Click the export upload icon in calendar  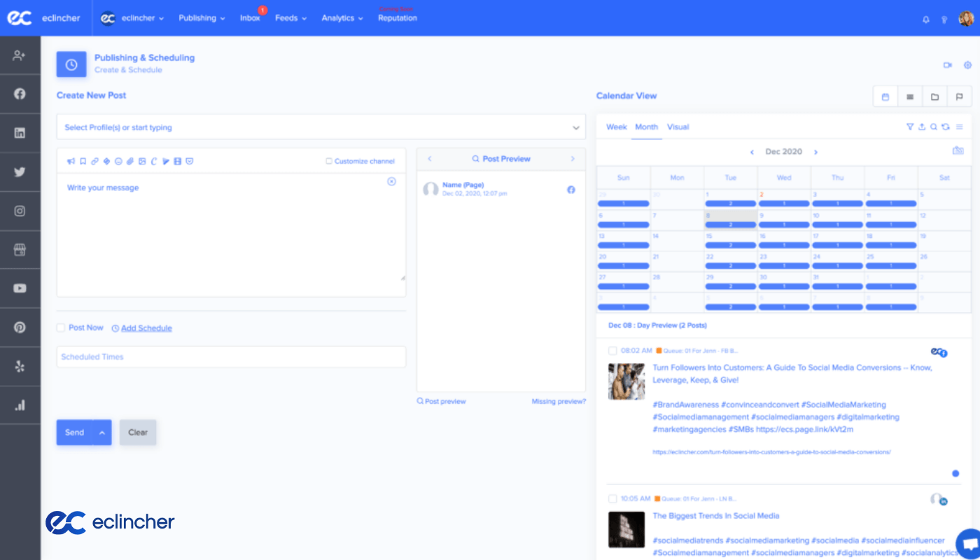click(x=922, y=127)
